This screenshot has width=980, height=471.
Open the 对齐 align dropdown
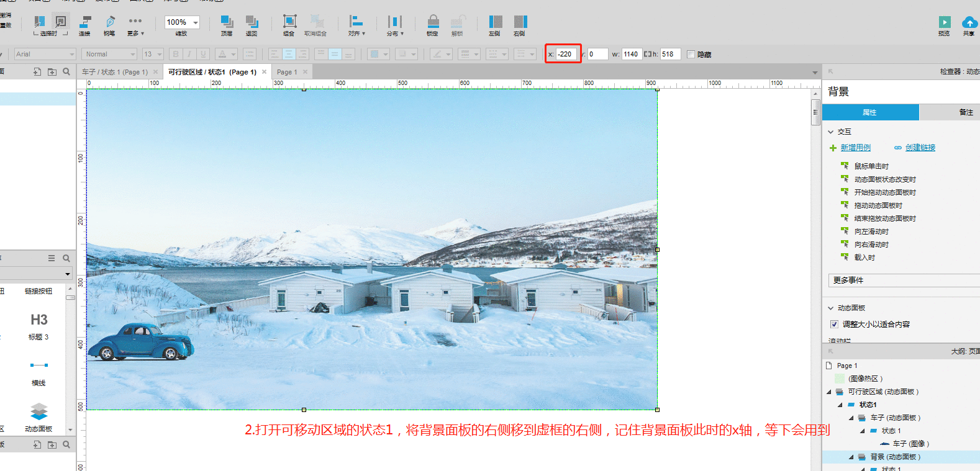[x=356, y=25]
